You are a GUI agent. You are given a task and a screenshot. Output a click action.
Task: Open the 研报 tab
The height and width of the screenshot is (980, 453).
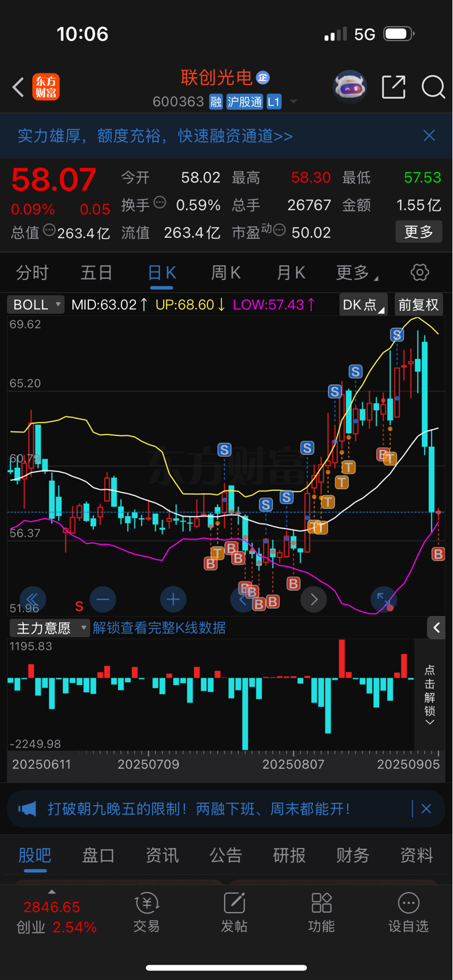(x=289, y=855)
